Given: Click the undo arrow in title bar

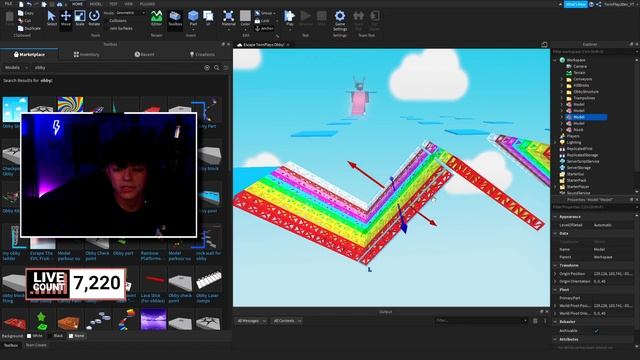Looking at the screenshot, I should pyautogui.click(x=29, y=4).
